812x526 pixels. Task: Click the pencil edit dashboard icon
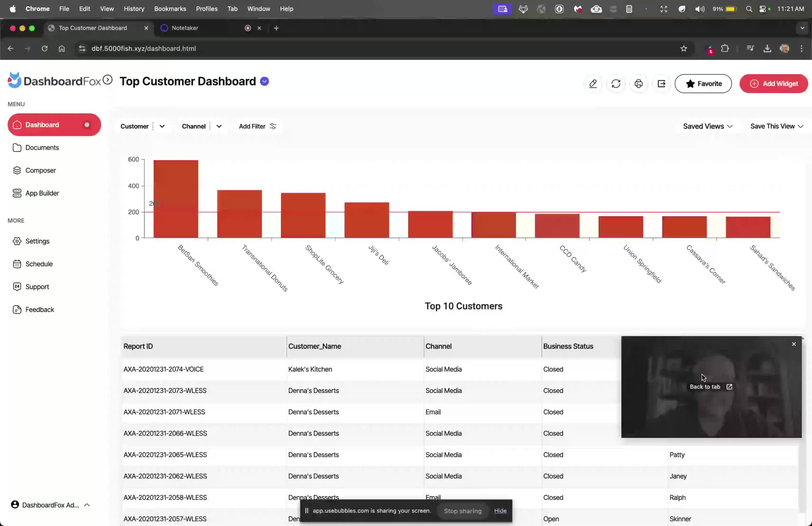coord(593,84)
